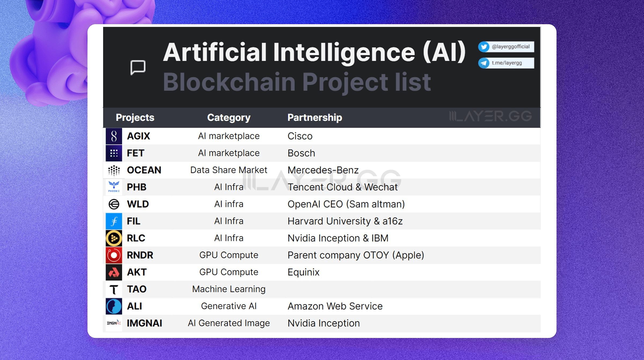Viewport: 644px width, 360px height.
Task: Click the ALI blue face logo
Action: pyautogui.click(x=114, y=306)
